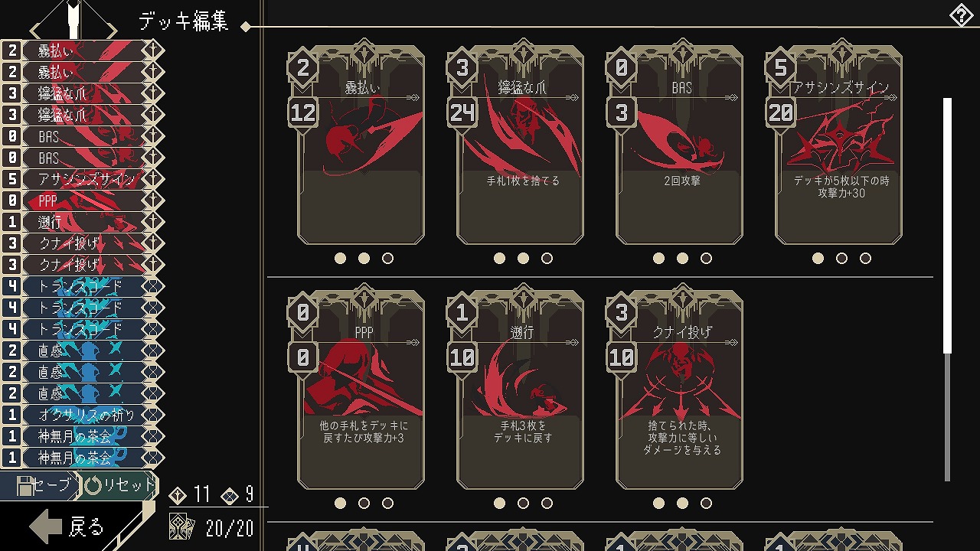Click the circular reset arrow icon
980x551 pixels.
point(93,485)
